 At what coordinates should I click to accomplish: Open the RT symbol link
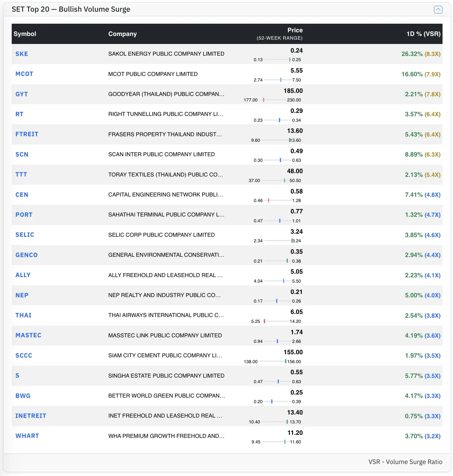[x=19, y=114]
